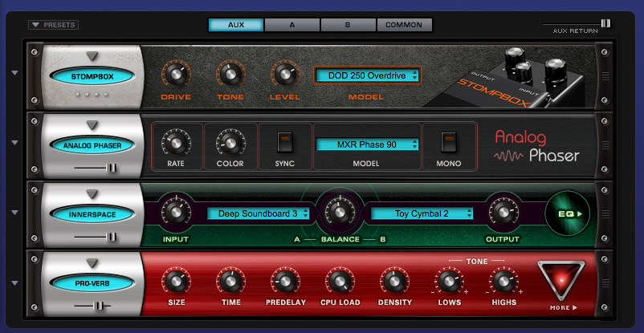This screenshot has width=644, height=333.
Task: Click the Pro-Verb PREDELAY knob
Action: pyautogui.click(x=284, y=282)
